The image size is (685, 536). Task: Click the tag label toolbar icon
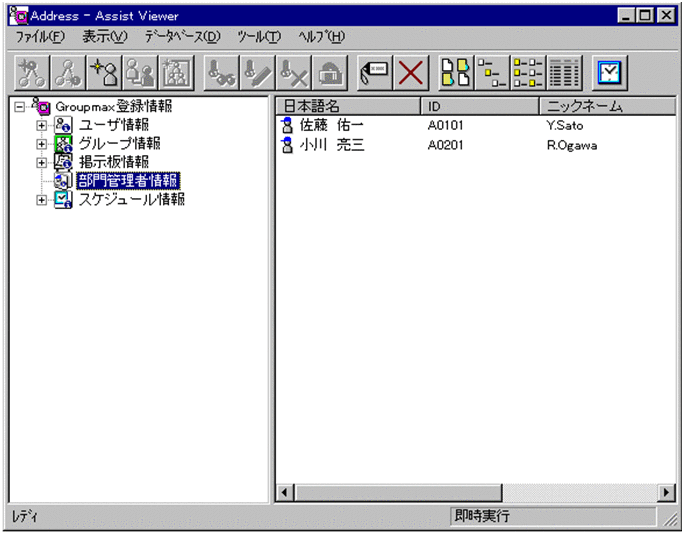coord(375,71)
